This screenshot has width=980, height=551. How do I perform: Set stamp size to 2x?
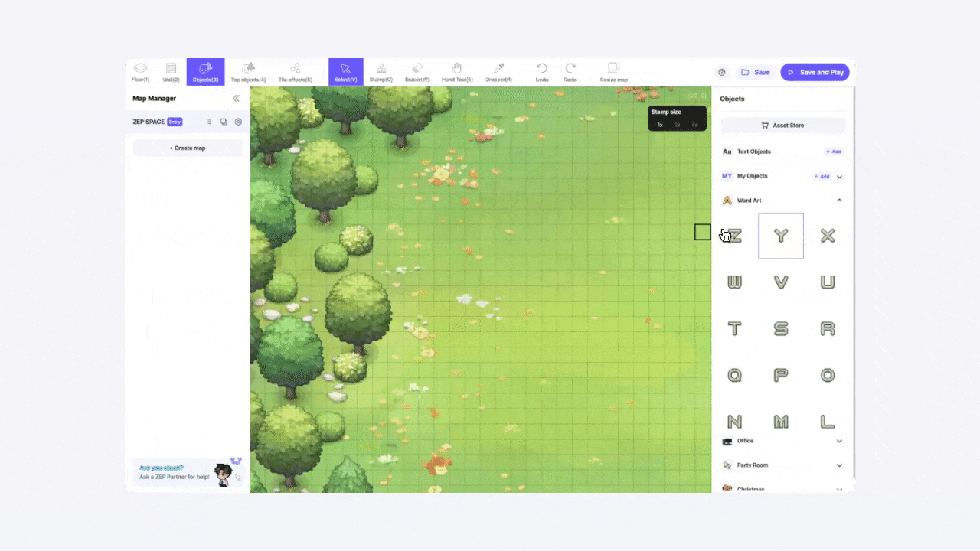(677, 125)
